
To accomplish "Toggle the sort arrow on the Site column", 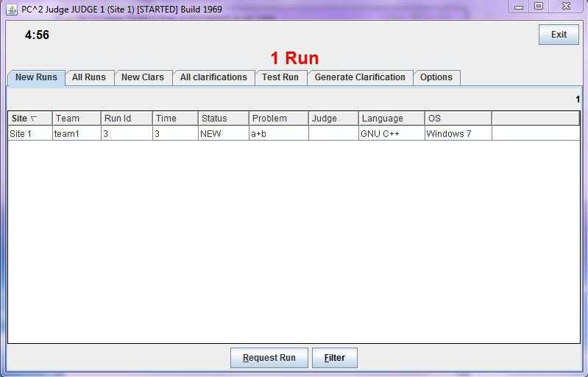I will (34, 119).
